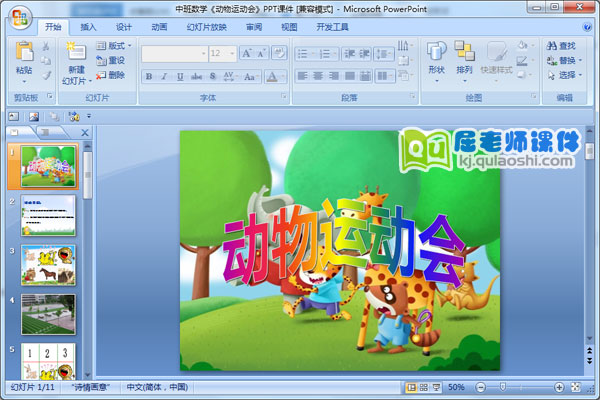Expand the Paste options arrow
The height and width of the screenshot is (400, 600).
[x=24, y=82]
